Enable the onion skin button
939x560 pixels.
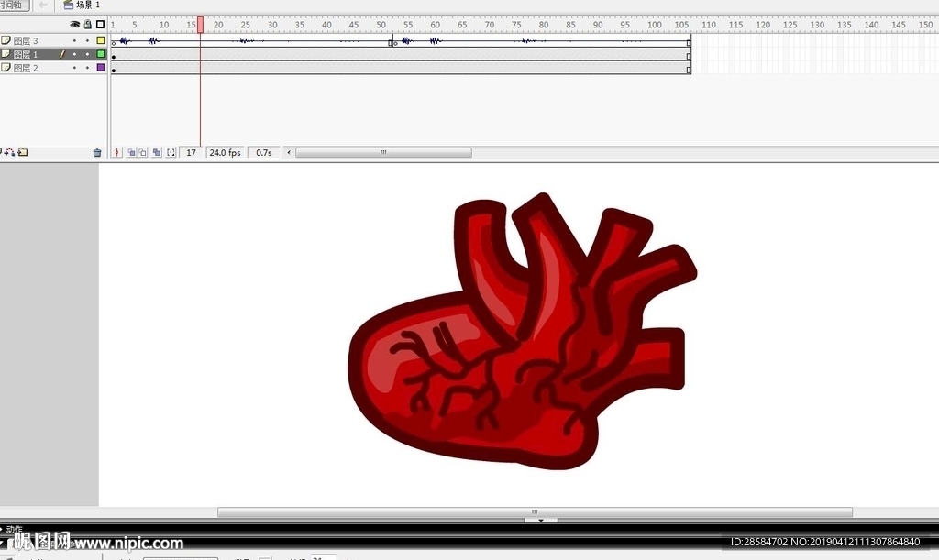coord(131,152)
